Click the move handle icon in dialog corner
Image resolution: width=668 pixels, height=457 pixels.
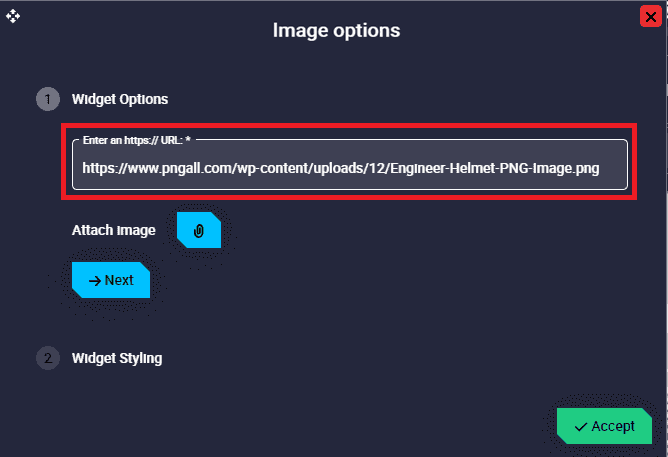(x=13, y=16)
